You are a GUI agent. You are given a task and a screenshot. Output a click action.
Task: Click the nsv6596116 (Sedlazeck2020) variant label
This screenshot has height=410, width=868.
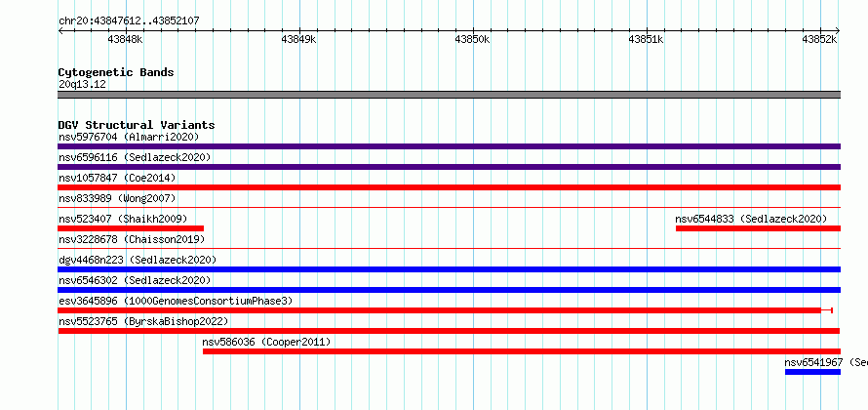(x=135, y=157)
